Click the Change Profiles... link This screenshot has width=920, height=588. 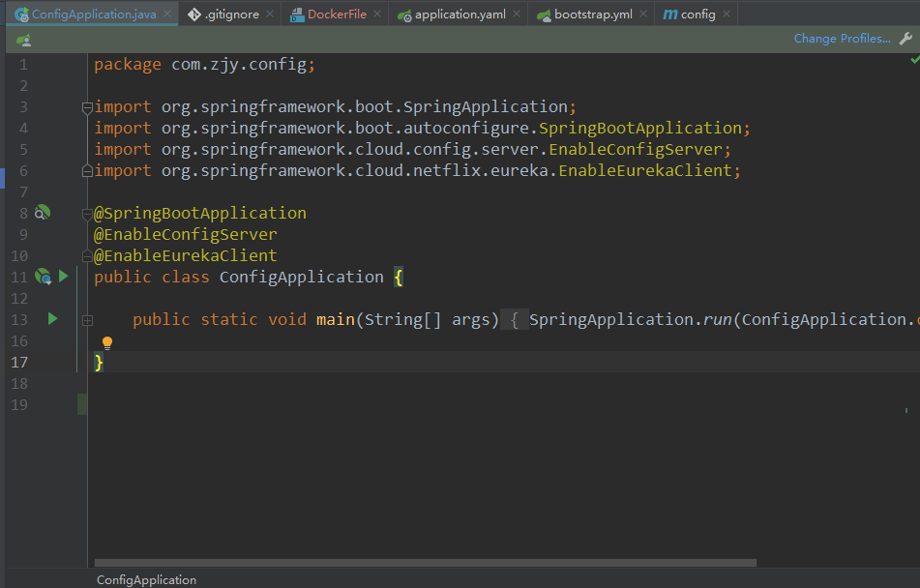(842, 39)
